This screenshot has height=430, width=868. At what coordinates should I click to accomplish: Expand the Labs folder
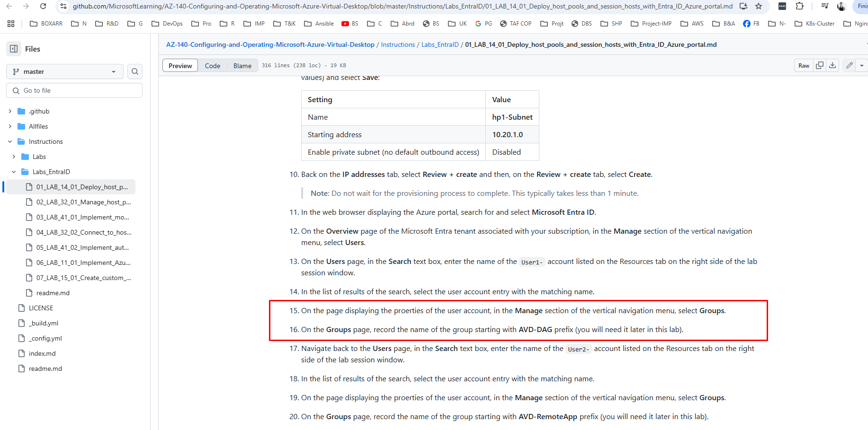pyautogui.click(x=14, y=157)
